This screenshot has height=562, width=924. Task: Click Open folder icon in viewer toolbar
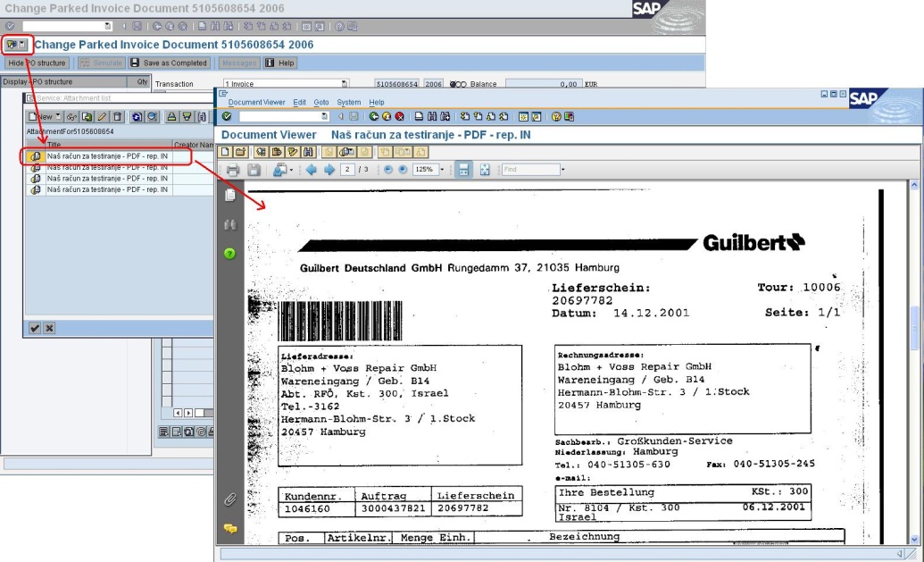click(240, 152)
